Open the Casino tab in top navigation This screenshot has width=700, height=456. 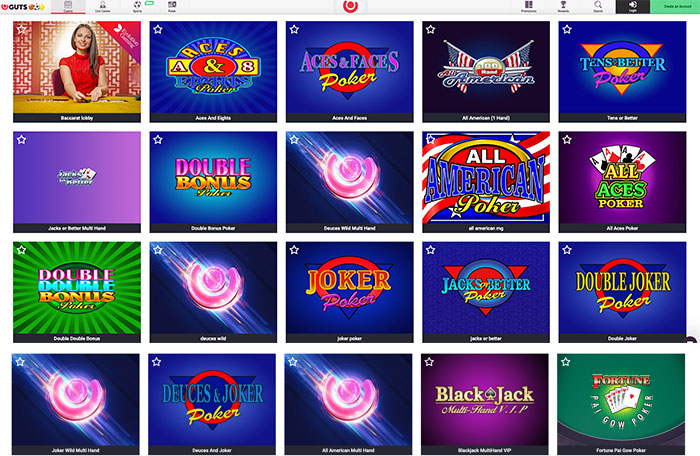(x=68, y=7)
